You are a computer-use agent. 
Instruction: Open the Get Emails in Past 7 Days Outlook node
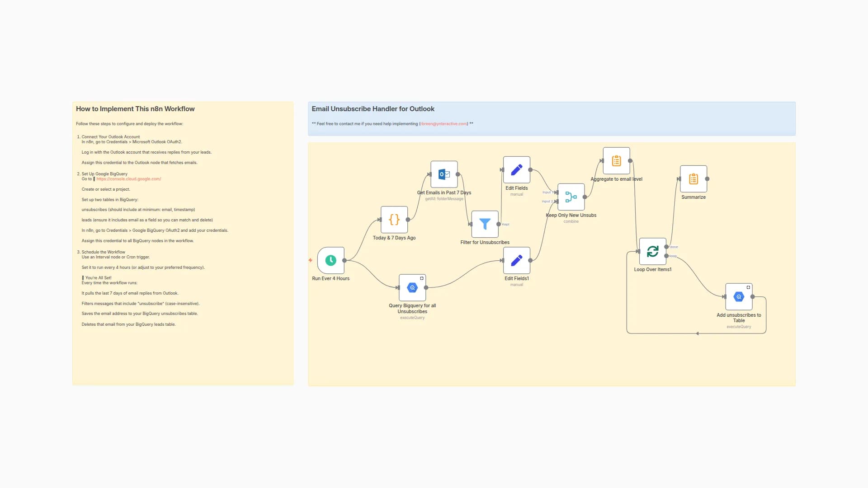click(444, 174)
